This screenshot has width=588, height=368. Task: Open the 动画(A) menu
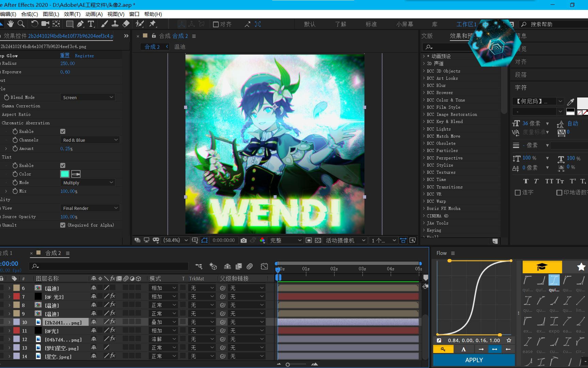[x=94, y=14]
